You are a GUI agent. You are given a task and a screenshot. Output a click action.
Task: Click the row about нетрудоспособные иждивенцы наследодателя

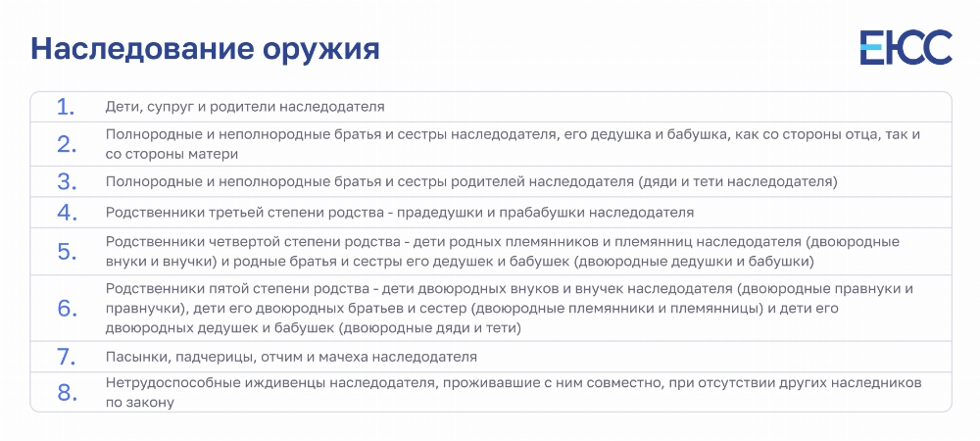(x=491, y=393)
